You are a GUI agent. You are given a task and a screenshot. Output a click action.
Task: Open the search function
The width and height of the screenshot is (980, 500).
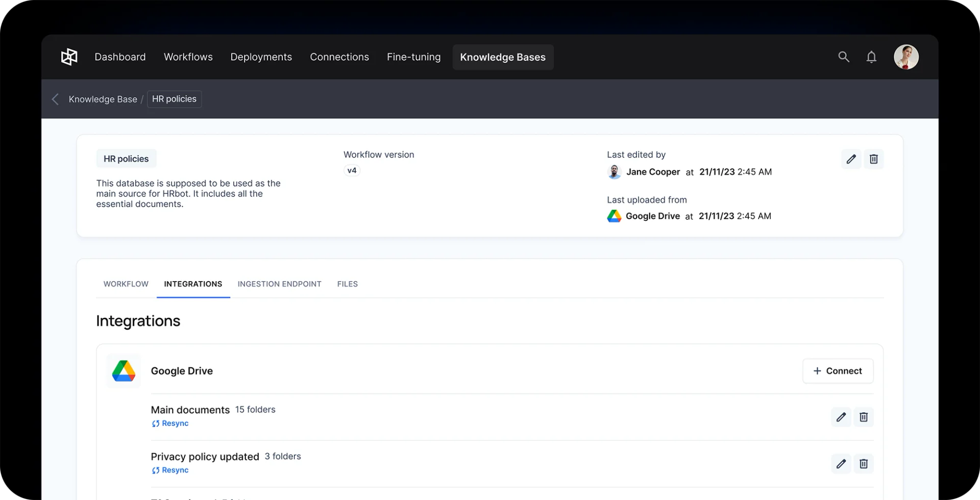[x=844, y=57]
